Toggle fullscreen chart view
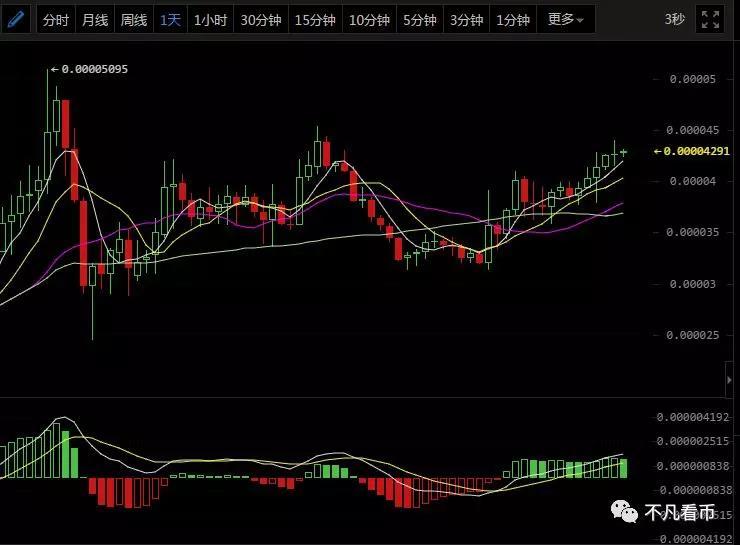Viewport: 740px width, 545px height. click(710, 19)
